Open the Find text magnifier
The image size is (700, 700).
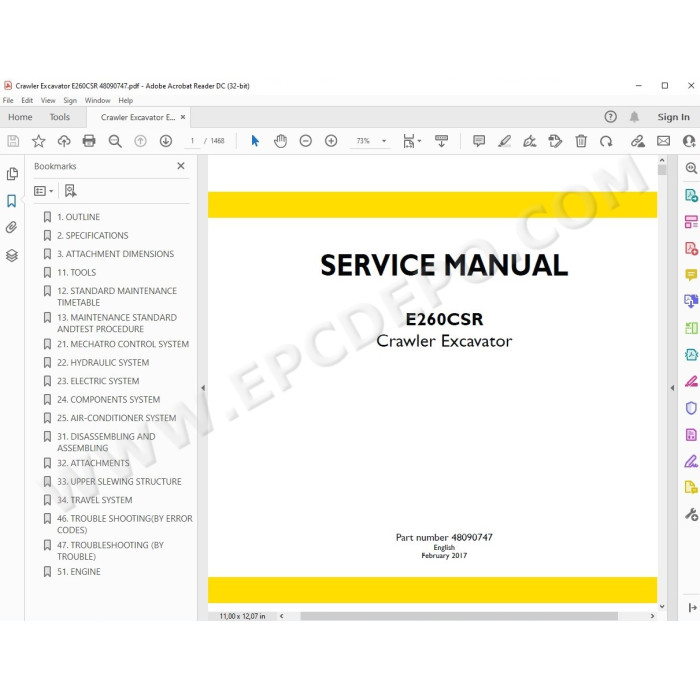click(x=115, y=141)
